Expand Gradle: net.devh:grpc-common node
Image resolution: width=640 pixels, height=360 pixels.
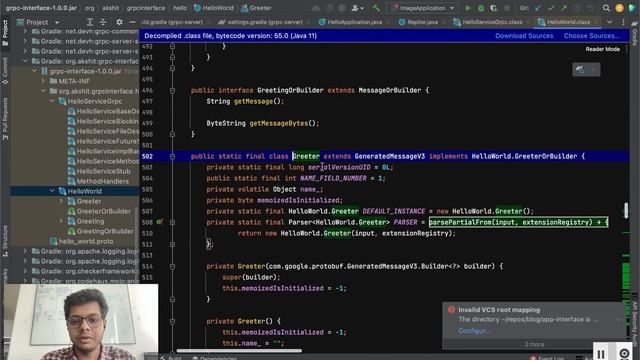[x=25, y=31]
